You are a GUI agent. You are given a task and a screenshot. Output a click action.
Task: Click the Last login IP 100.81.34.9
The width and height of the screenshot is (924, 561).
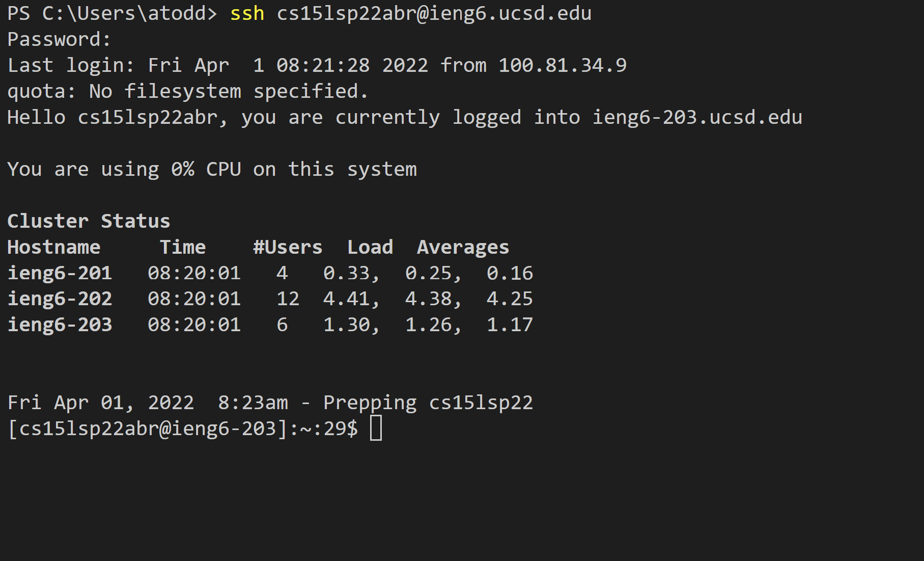pyautogui.click(x=563, y=65)
